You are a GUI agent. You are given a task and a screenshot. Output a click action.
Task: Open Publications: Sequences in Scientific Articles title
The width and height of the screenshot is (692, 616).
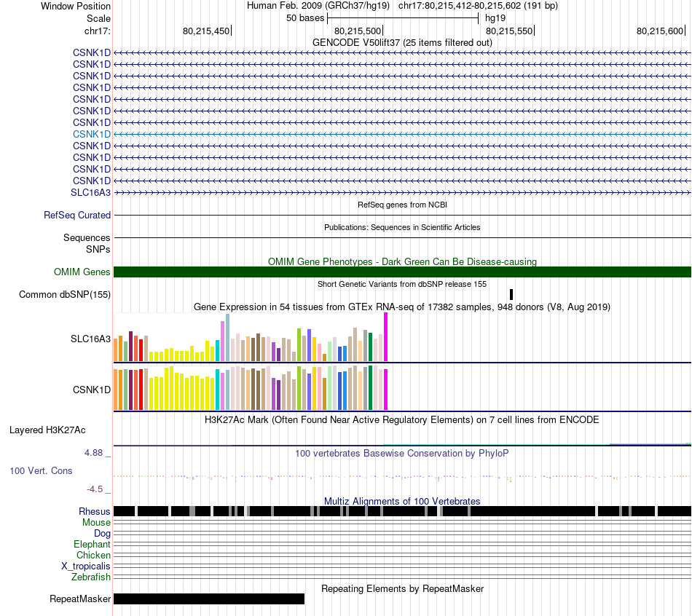tap(402, 227)
